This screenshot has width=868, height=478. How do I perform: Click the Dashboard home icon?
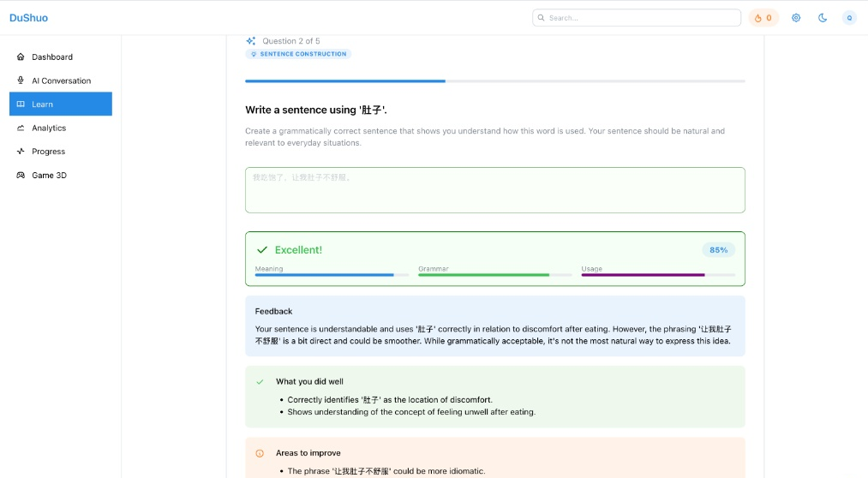[x=21, y=57]
